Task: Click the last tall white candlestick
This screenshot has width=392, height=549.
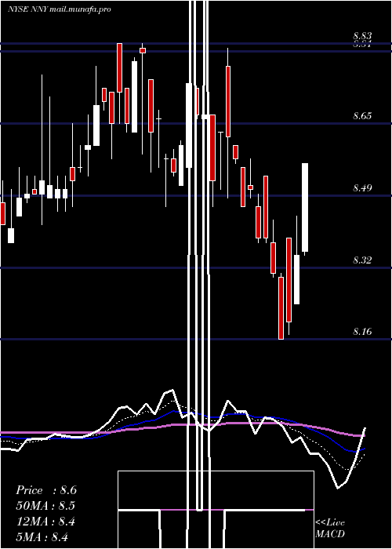Action: point(305,208)
